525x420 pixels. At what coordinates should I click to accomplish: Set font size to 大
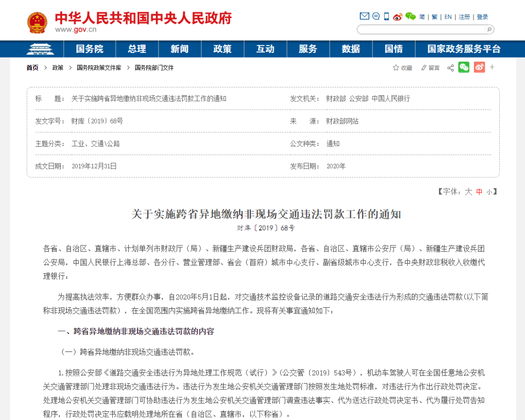click(x=468, y=192)
